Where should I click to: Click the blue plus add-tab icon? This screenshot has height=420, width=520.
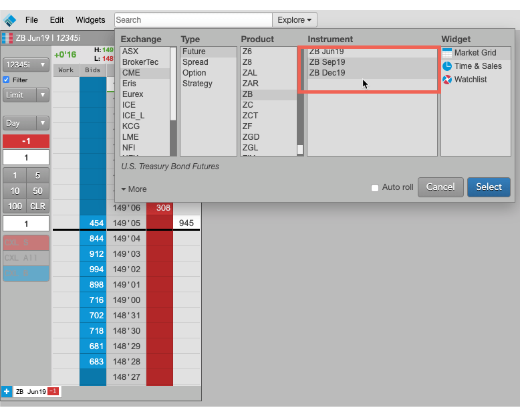click(x=6, y=391)
